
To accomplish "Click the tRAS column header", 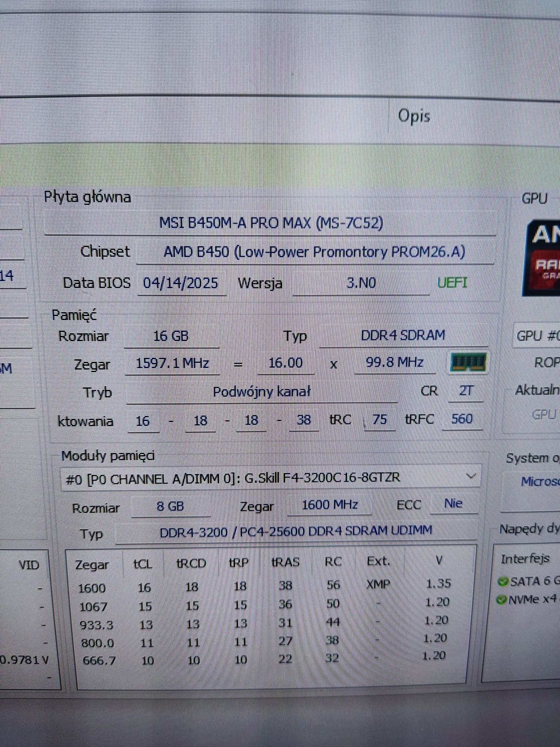I will click(286, 562).
